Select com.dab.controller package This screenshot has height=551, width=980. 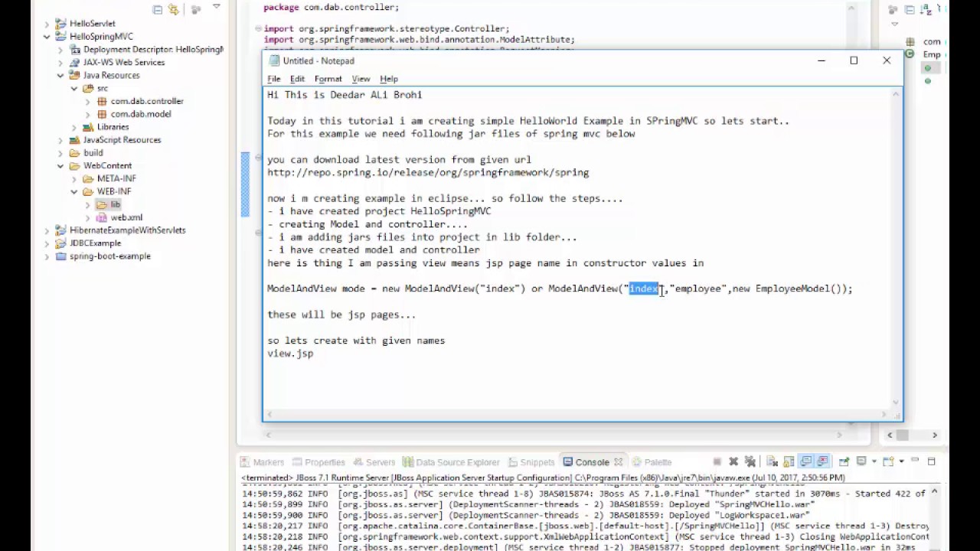[147, 101]
